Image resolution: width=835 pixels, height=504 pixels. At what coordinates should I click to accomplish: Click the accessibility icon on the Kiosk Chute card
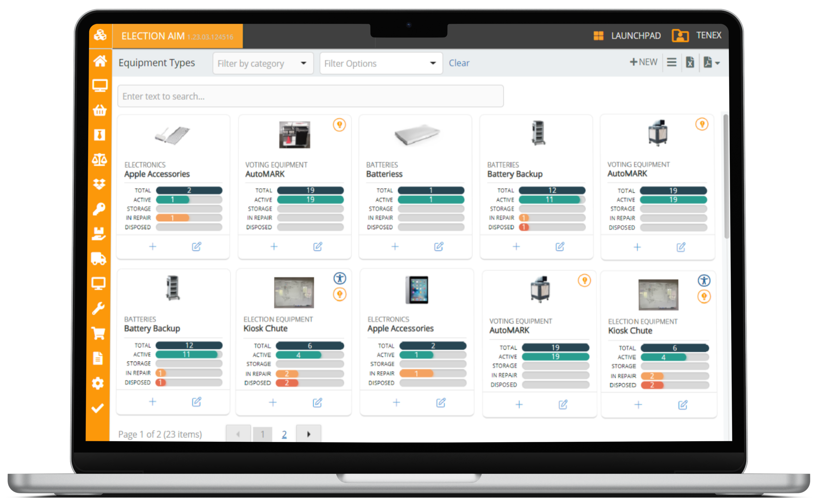point(340,278)
